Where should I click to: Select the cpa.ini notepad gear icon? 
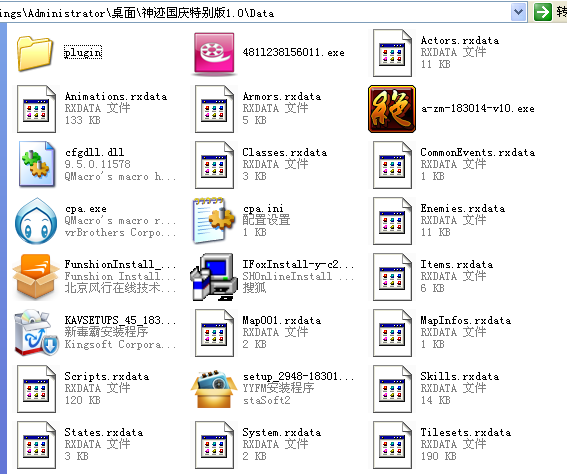[214, 221]
